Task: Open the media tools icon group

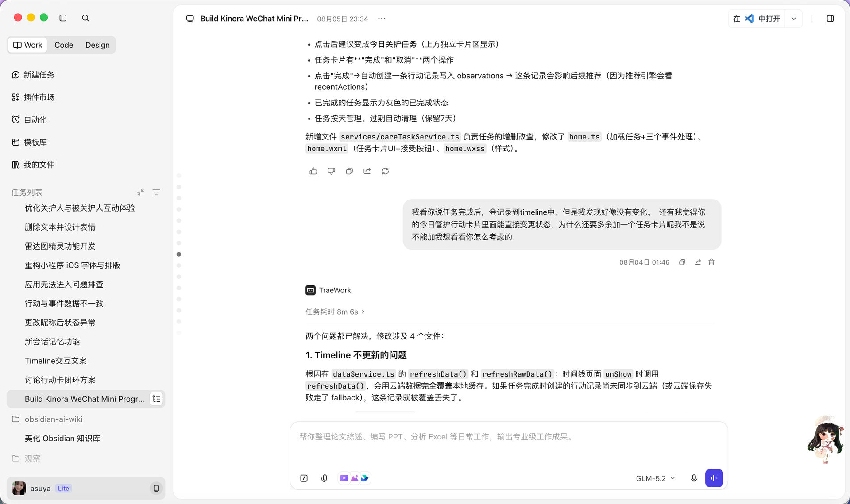Action: [x=354, y=478]
